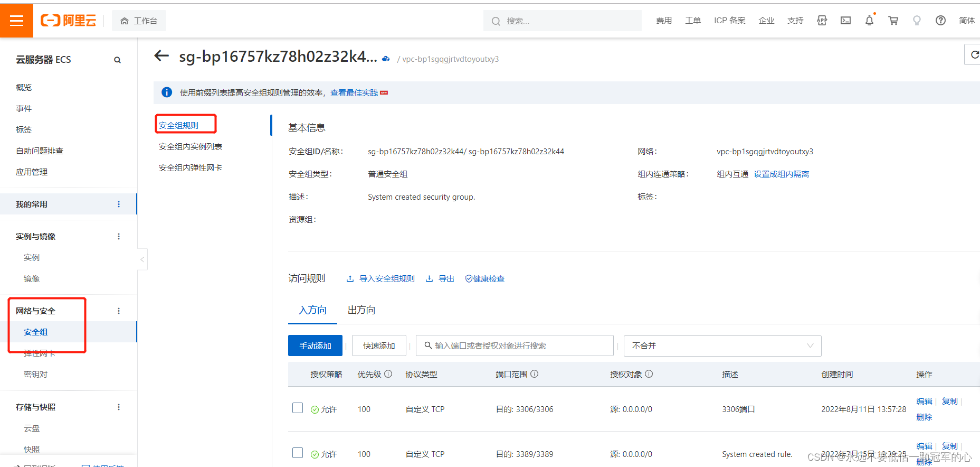Click 编辑 for the 3389 rule
980x467 pixels.
click(924, 446)
